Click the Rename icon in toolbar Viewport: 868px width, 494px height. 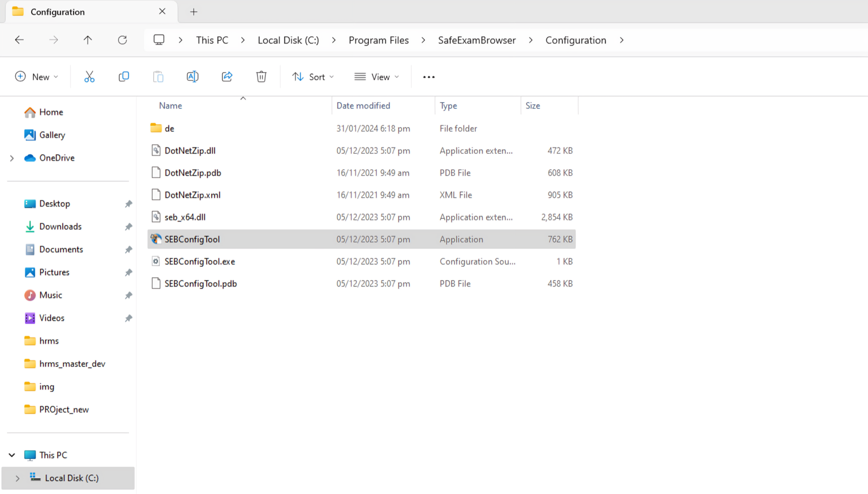click(193, 77)
